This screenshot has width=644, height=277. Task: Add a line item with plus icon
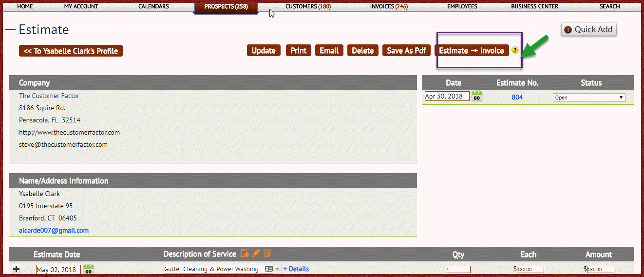(17, 269)
